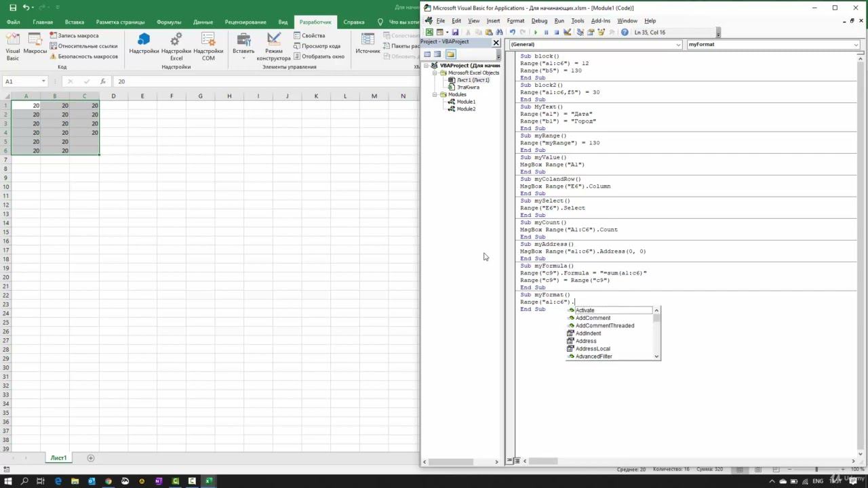Viewport: 868px width, 488px height.
Task: Open Properties Window toolbar icon
Action: (x=591, y=33)
